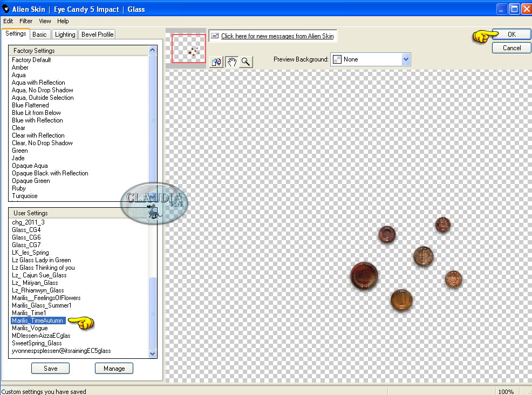Screen dimensions: 532x395
Task: Click the OK button
Action: point(511,35)
